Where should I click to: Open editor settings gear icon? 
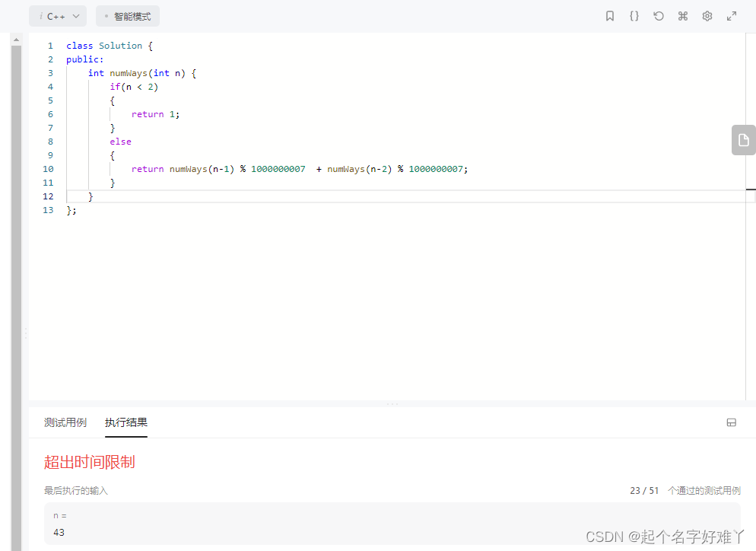(707, 16)
